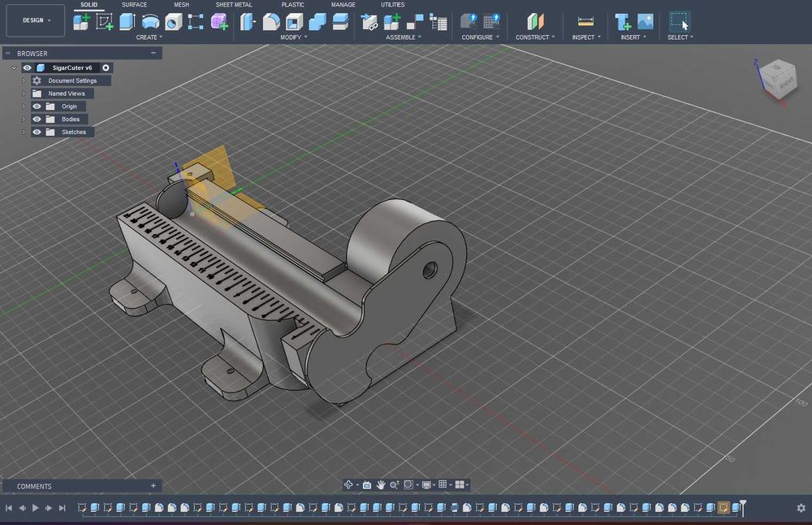Open the Insert dropdown menu
This screenshot has width=812, height=525.
[x=633, y=37]
